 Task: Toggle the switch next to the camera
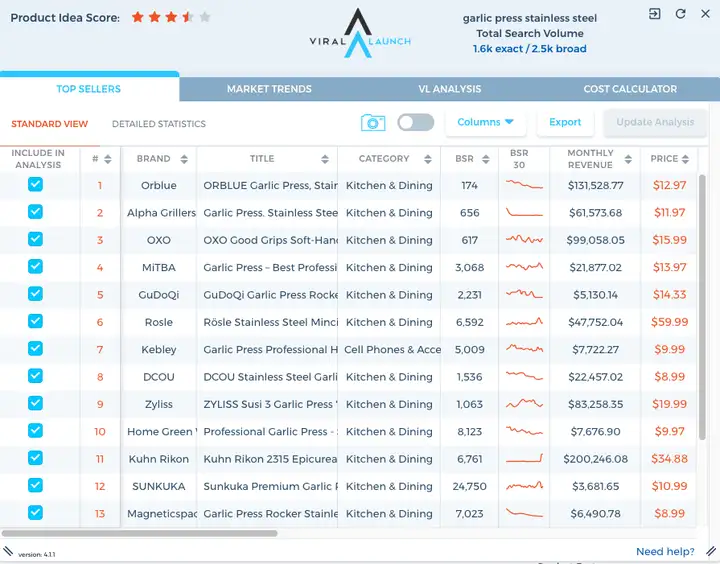416,122
